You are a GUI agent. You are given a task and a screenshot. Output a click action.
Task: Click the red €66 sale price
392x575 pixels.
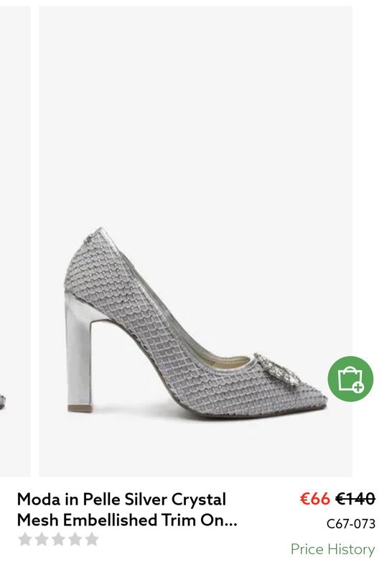(314, 499)
